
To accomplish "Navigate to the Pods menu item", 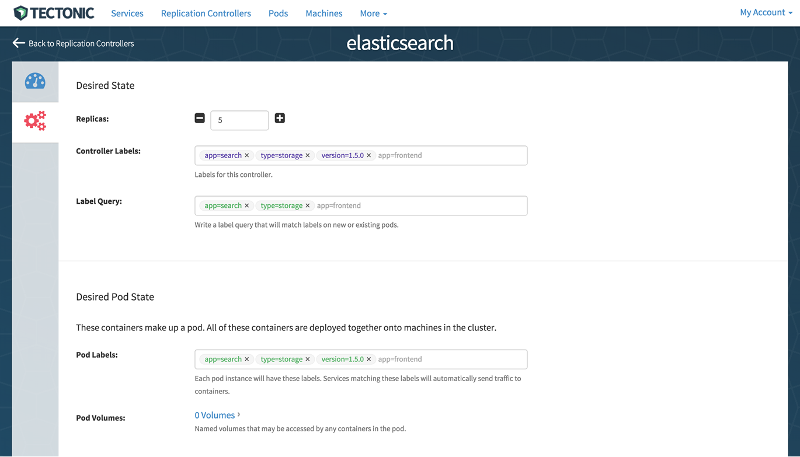I will point(278,14).
